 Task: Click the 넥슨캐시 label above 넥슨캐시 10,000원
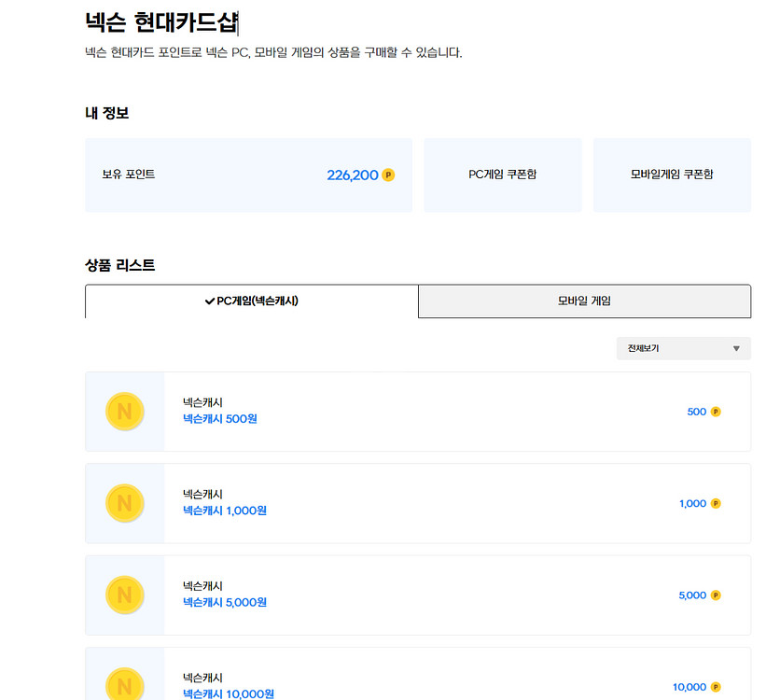tap(202, 678)
